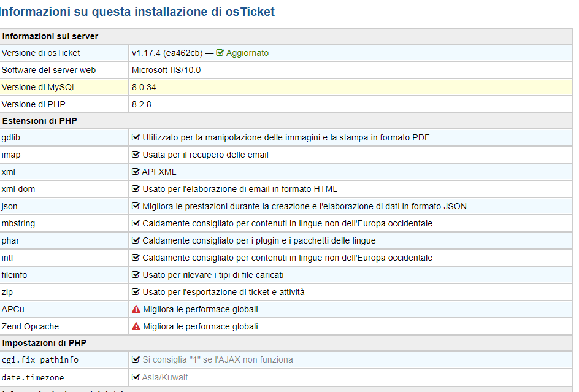
Task: Click the Versione di PHP label
Action: (x=34, y=104)
